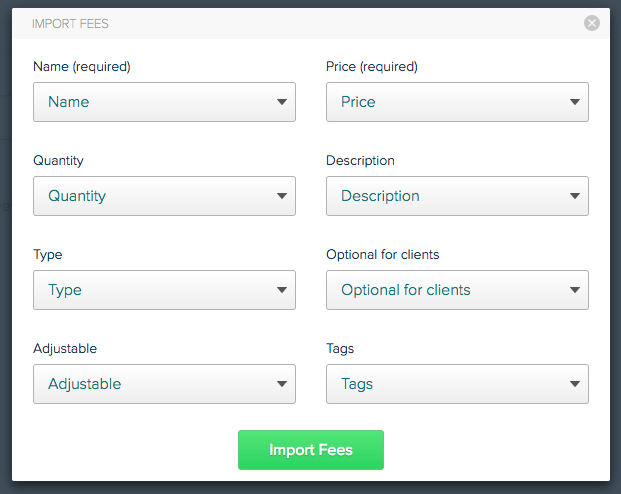Open the Tags dropdown arrow
Screen dimensions: 621x494
point(575,384)
